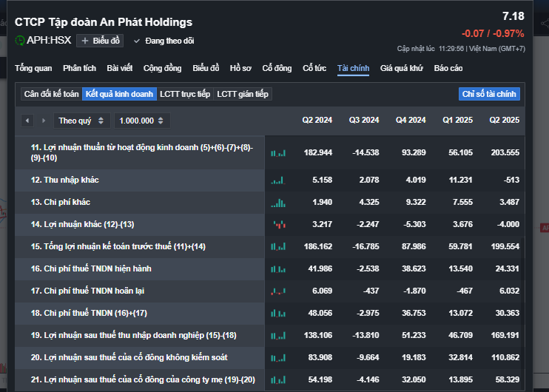The width and height of the screenshot is (549, 392).
Task: Open the 1.000.000 unit dropdown
Action: pos(143,121)
